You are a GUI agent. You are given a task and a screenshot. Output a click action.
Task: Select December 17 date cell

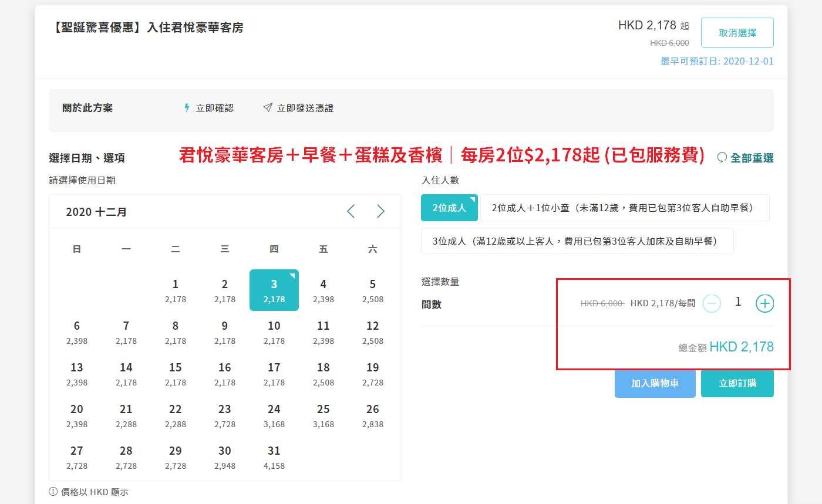tap(274, 374)
